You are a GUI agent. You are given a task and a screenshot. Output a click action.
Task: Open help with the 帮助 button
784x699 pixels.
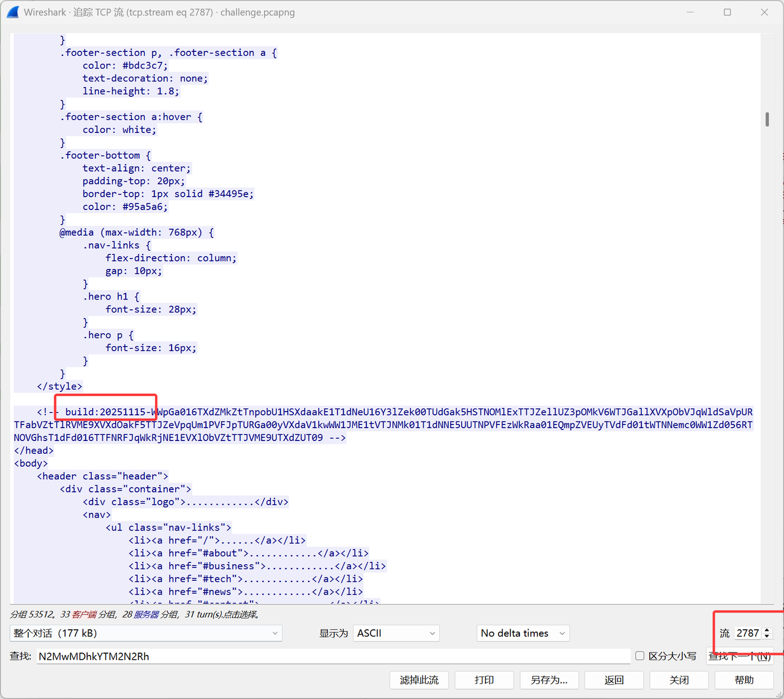744,680
